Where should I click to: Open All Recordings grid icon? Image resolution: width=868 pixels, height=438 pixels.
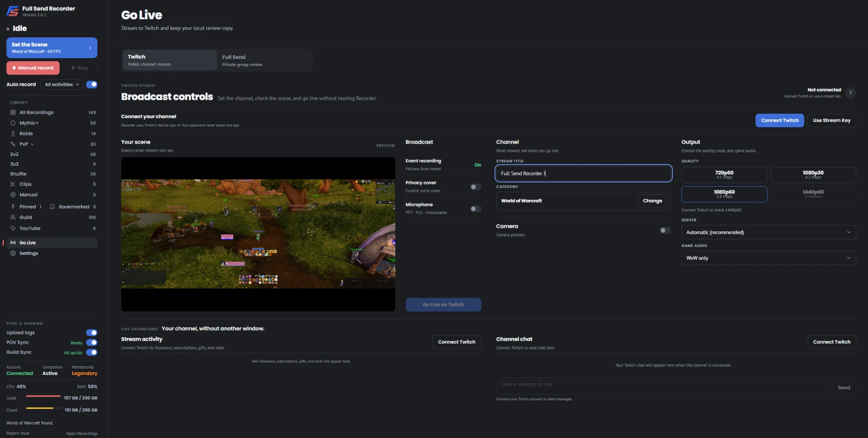click(x=13, y=112)
